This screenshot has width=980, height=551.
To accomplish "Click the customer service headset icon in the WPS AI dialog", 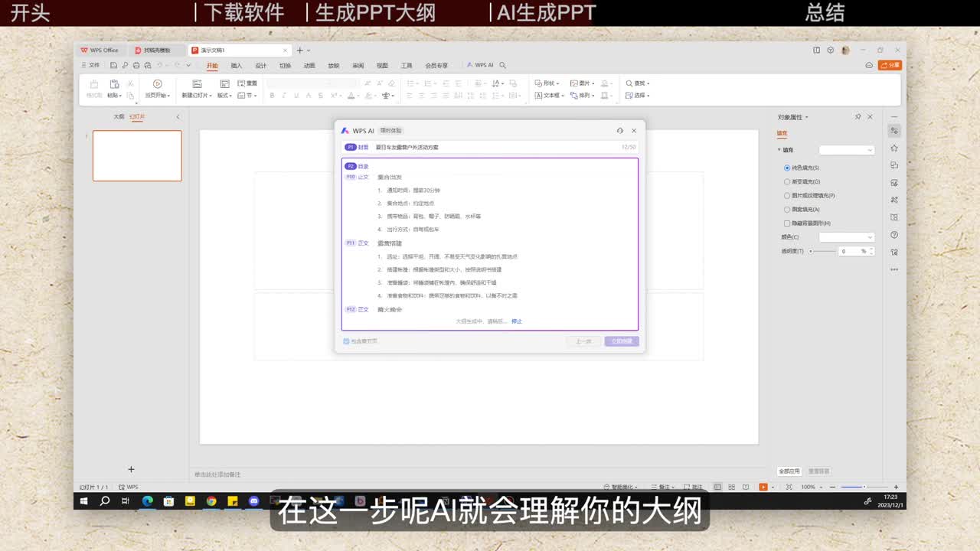I will point(619,131).
